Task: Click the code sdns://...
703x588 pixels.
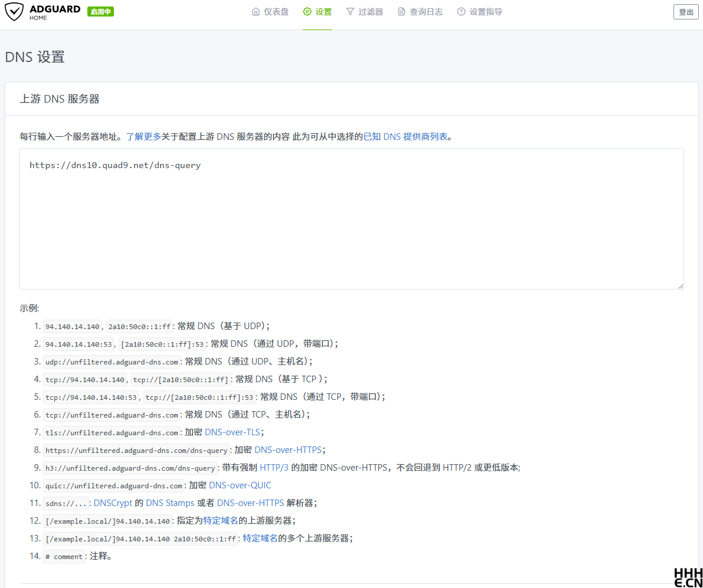Action: pos(66,503)
